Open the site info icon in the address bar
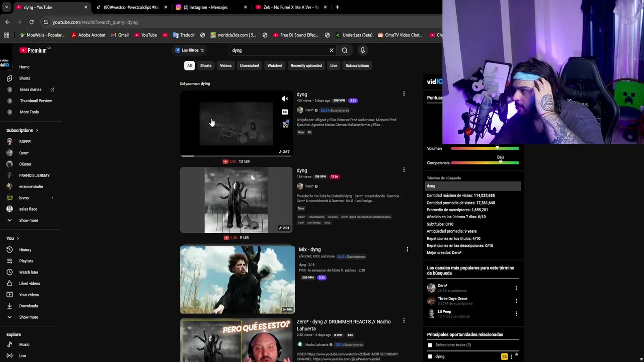The image size is (644, 362). [x=46, y=22]
